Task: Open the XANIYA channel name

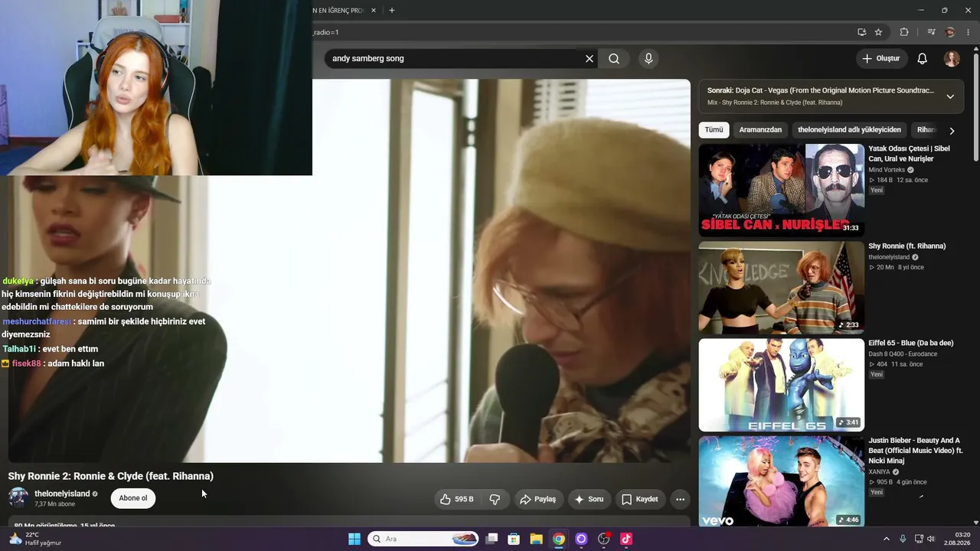Action: point(879,472)
